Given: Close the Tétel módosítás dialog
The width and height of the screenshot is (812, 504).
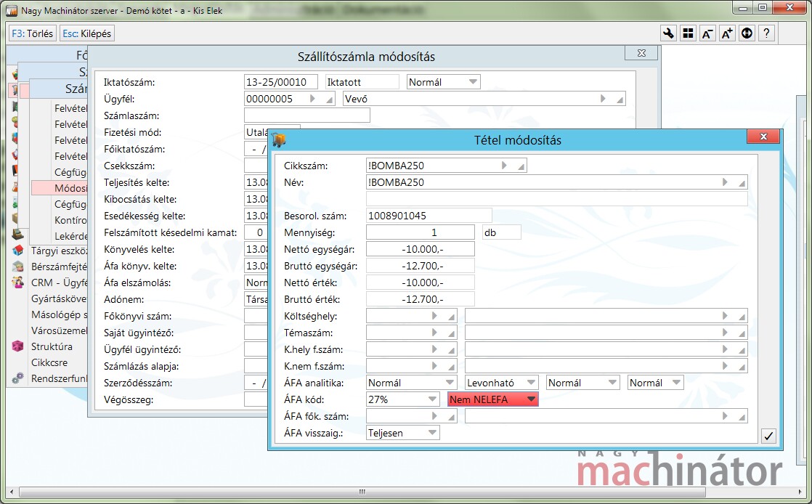Looking at the screenshot, I should tap(763, 137).
